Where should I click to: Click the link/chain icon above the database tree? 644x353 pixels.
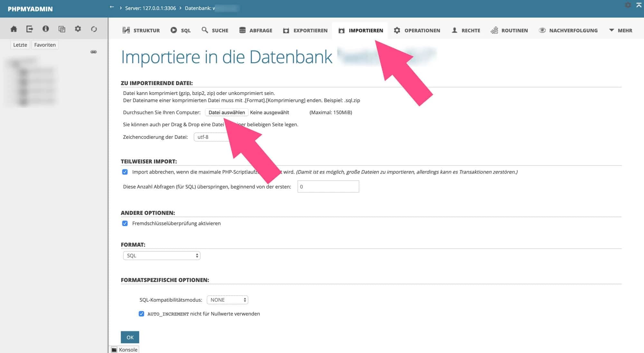(x=94, y=51)
